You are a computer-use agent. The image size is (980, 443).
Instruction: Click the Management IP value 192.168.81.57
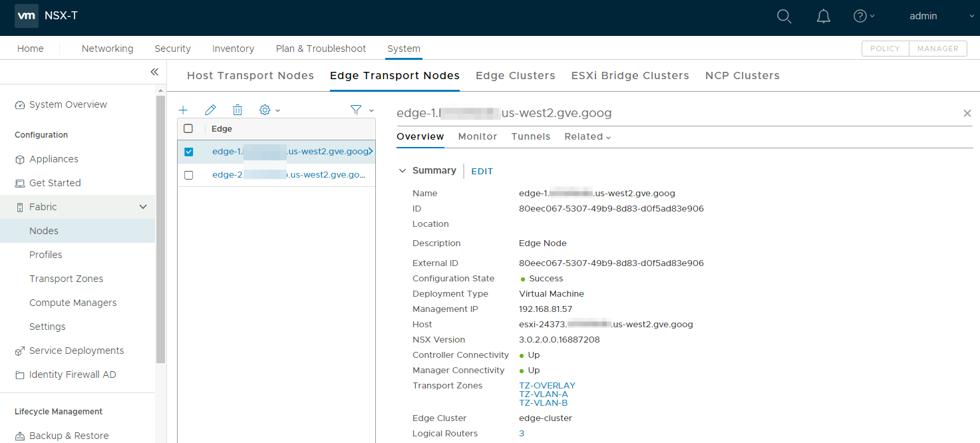pos(546,309)
